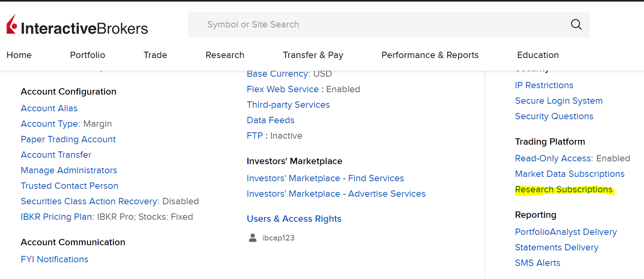The image size is (644, 279).
Task: Select the IBKR Pricing Plan link
Action: tap(57, 217)
